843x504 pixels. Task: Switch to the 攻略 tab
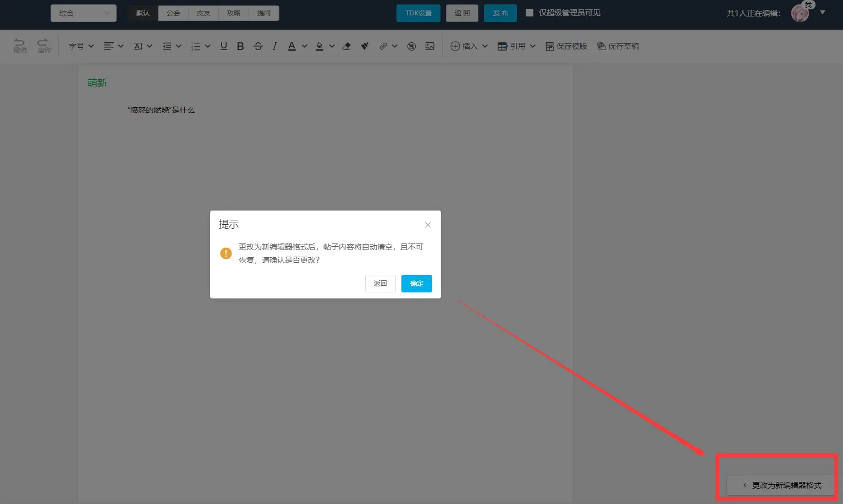234,13
